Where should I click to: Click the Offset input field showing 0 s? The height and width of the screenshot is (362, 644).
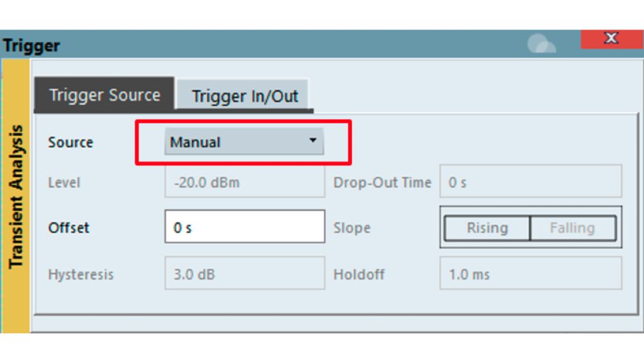(x=244, y=228)
